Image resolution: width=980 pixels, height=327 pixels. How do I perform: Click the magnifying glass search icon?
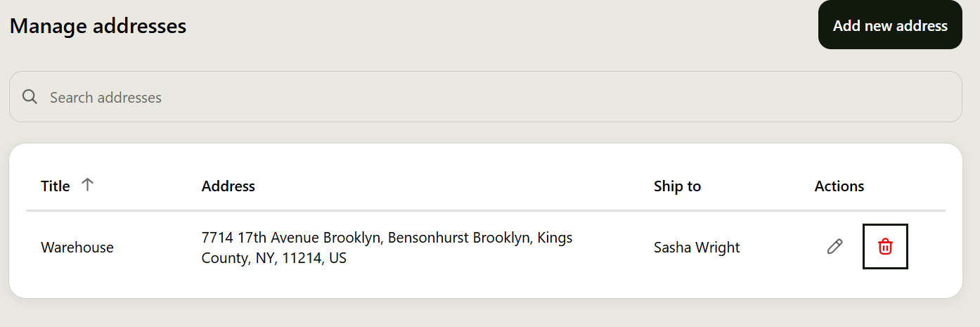coord(30,97)
